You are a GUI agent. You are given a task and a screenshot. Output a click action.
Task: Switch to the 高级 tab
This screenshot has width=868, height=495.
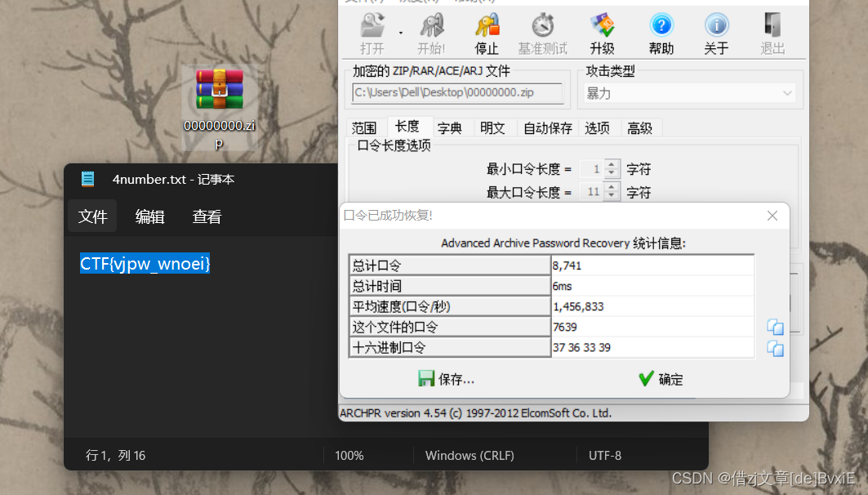(x=639, y=128)
